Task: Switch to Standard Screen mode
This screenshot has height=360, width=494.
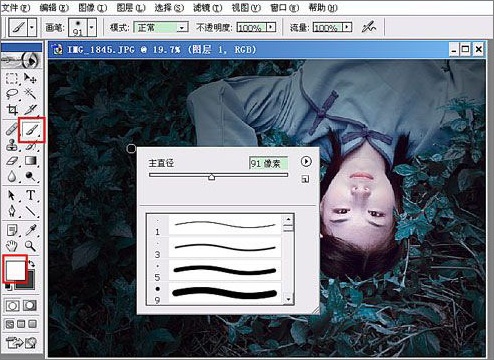Action: (x=10, y=324)
